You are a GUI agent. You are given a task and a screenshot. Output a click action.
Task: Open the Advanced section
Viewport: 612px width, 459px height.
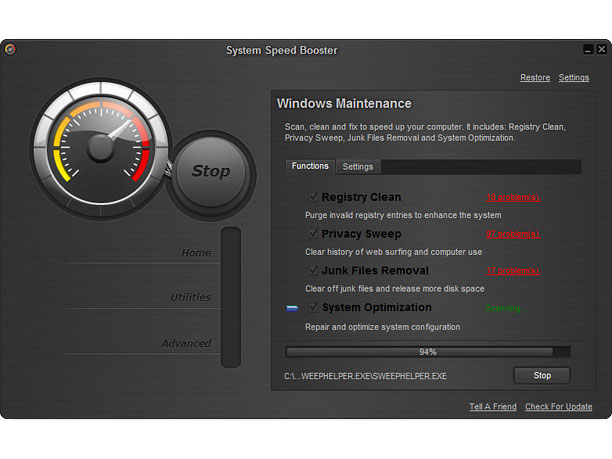click(x=186, y=343)
